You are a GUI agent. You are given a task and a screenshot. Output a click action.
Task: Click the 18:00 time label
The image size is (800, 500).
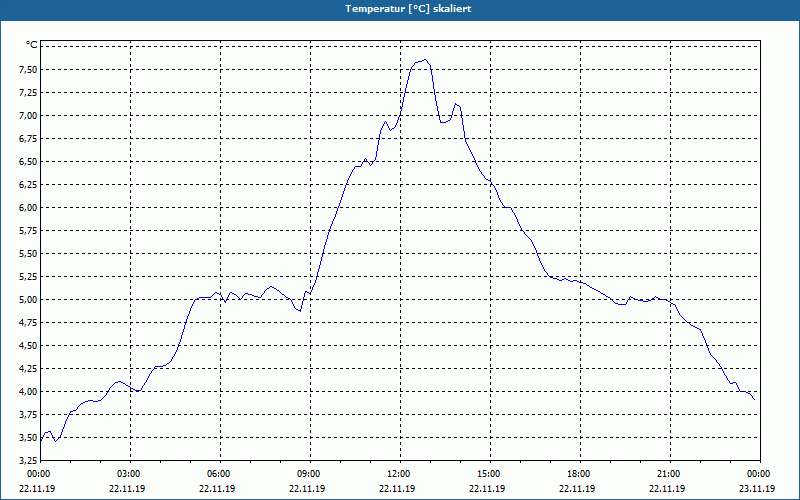(x=579, y=474)
